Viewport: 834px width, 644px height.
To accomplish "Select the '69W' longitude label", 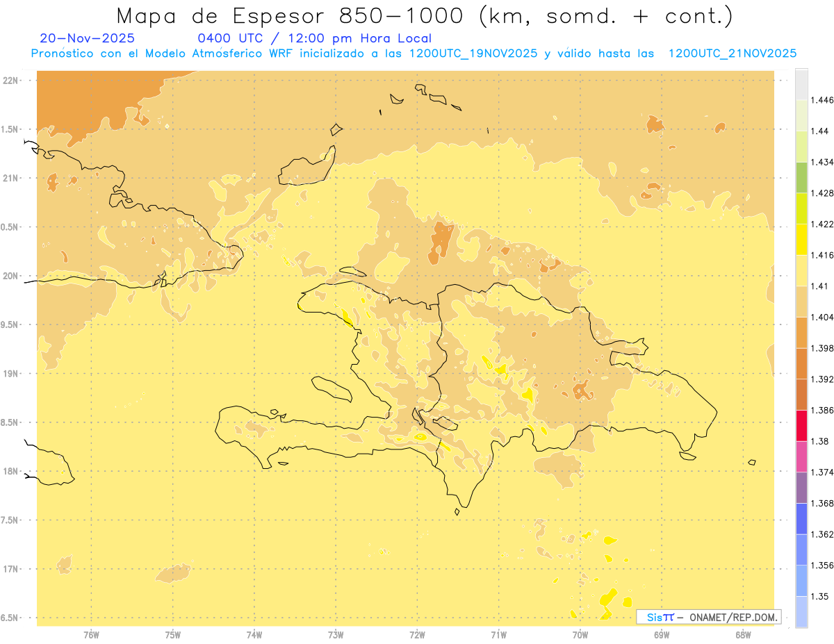I will pyautogui.click(x=661, y=634).
